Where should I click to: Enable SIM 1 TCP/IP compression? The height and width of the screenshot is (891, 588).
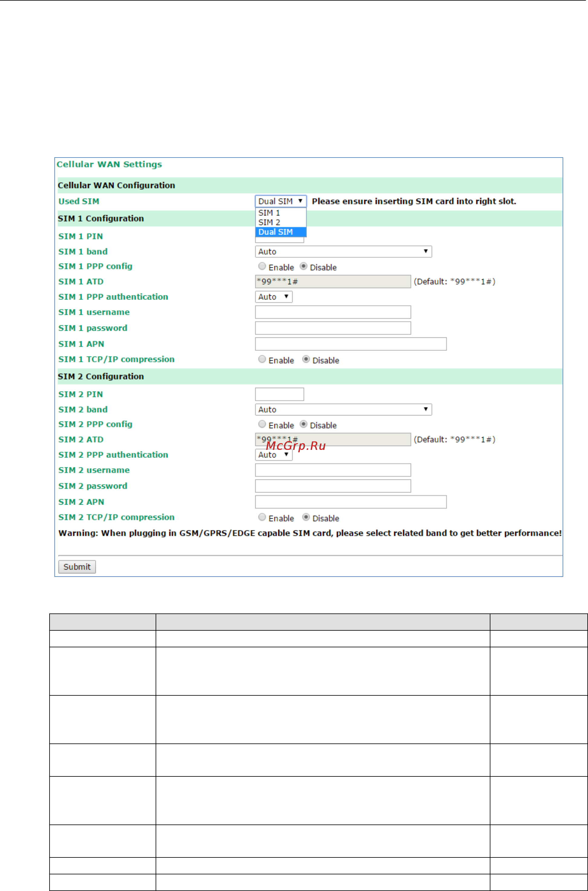[x=262, y=359]
